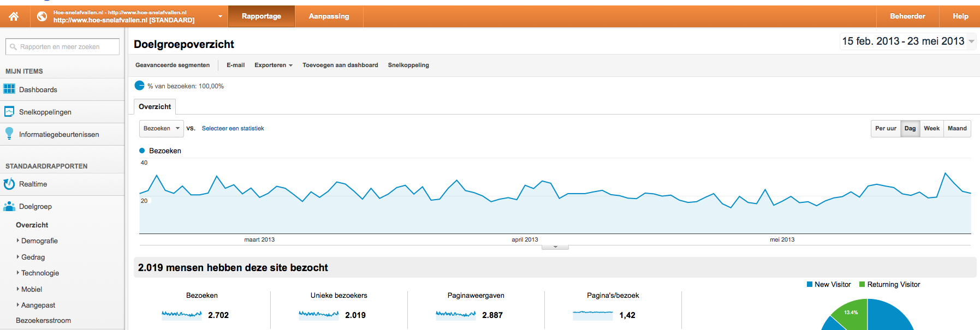
Task: Click the Doelgroep people icon
Action: 9,206
